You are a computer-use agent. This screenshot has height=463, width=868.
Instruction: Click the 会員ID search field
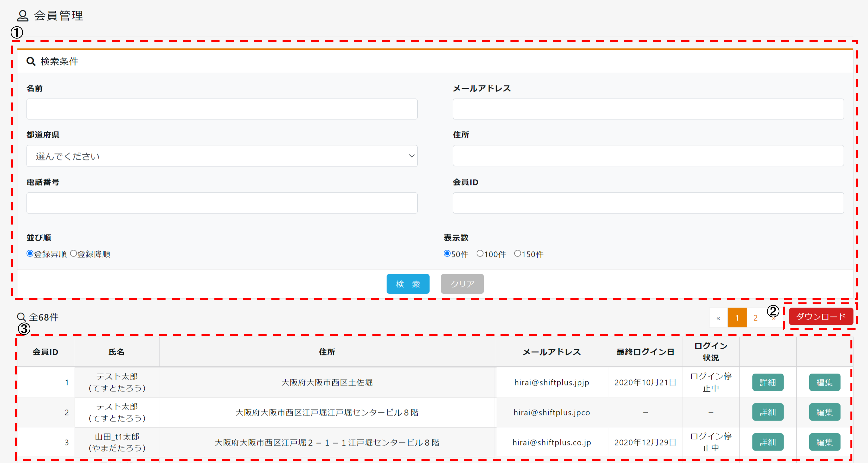click(648, 203)
